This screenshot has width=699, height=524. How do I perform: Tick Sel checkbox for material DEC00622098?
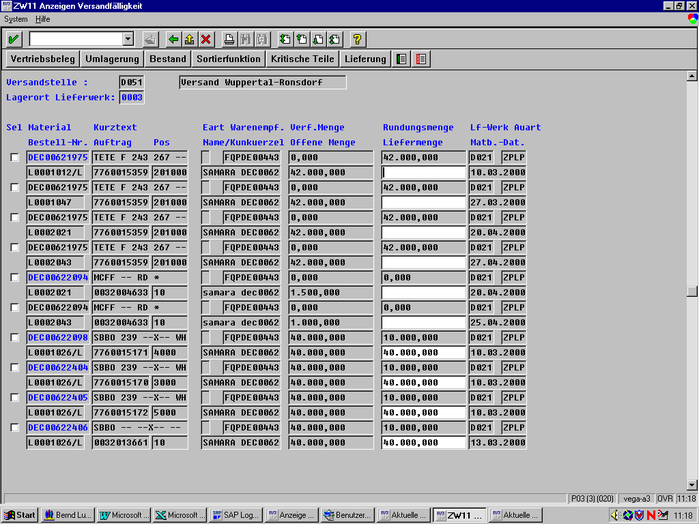(x=15, y=338)
